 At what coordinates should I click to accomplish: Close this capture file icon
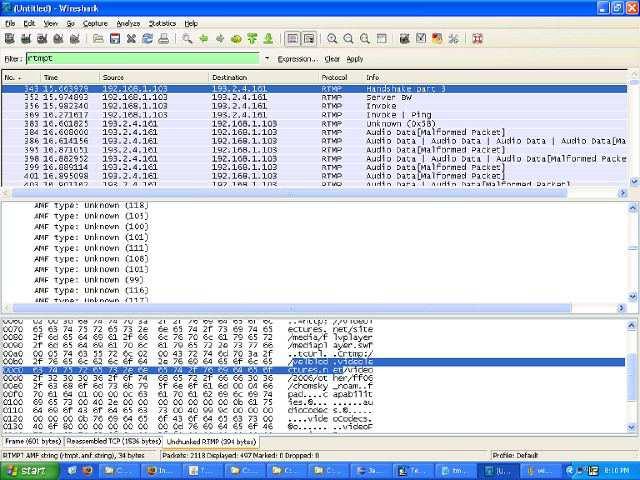pos(131,39)
